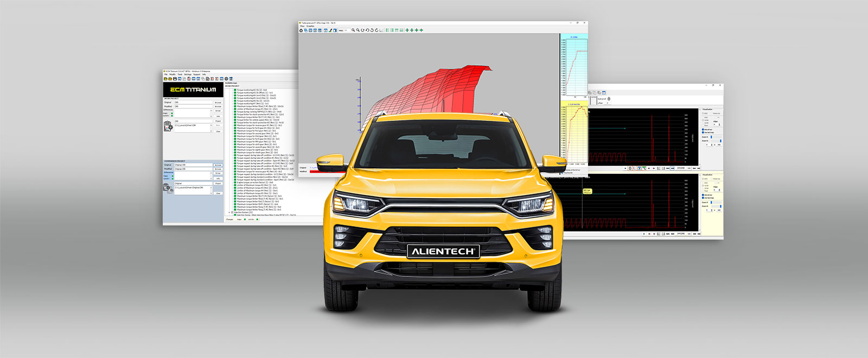The height and width of the screenshot is (358, 868).
Task: Click the highlighted blue icon in the datalog top toolbar
Action: (604, 93)
